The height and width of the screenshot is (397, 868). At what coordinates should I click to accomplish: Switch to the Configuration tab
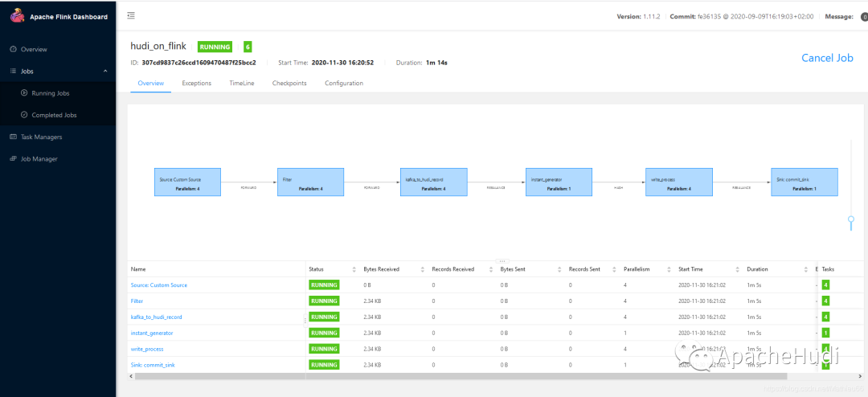[x=344, y=83]
